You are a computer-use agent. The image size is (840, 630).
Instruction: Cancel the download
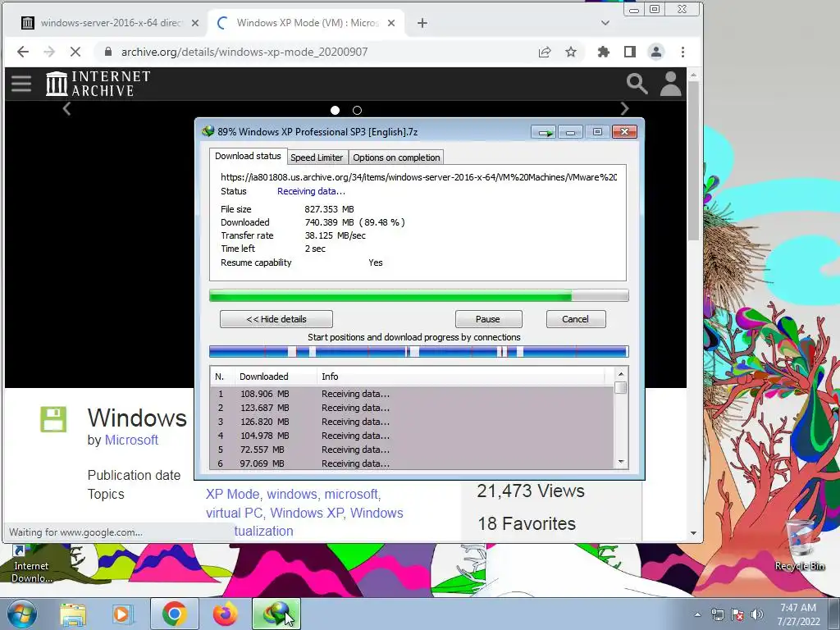pyautogui.click(x=575, y=319)
